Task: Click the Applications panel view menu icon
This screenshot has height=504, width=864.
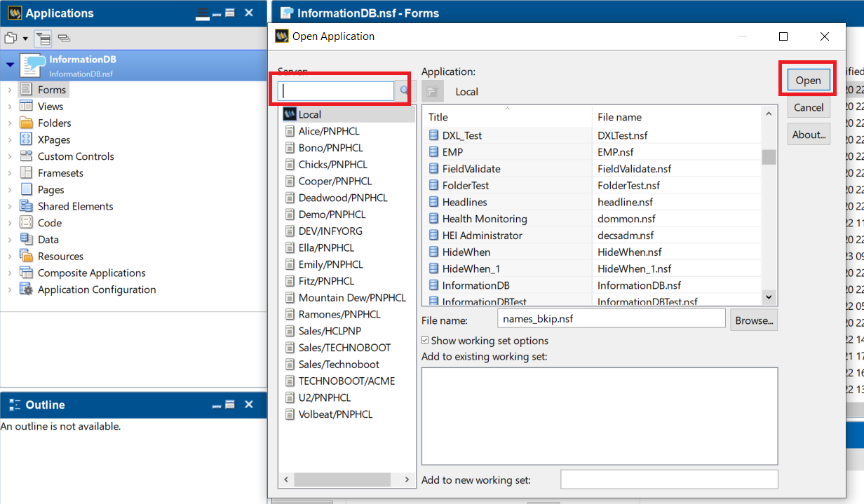Action: click(202, 13)
